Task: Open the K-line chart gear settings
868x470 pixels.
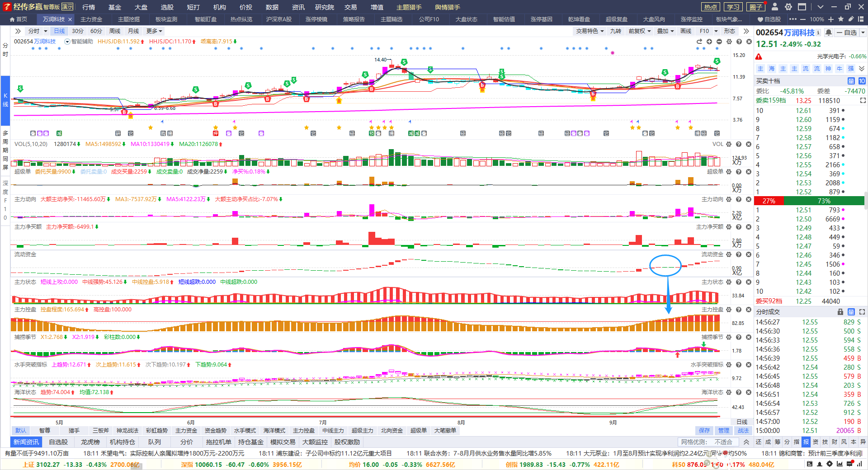Action: [x=729, y=42]
